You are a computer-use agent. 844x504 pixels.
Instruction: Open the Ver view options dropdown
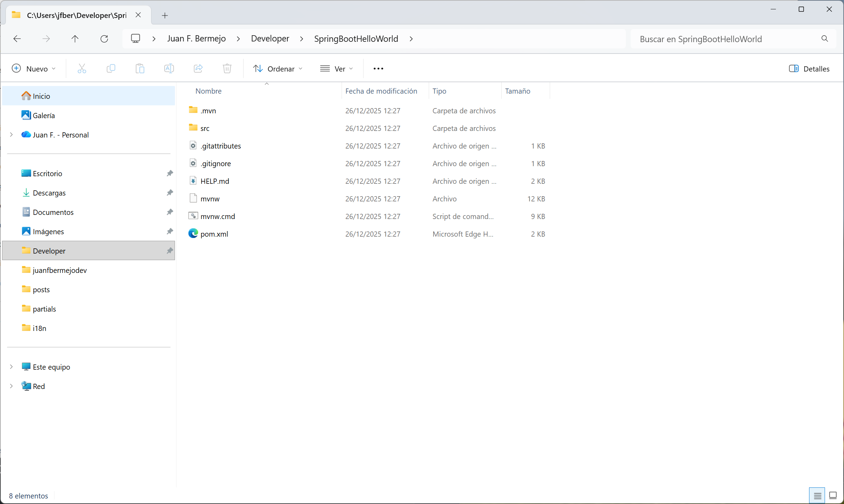coord(336,68)
